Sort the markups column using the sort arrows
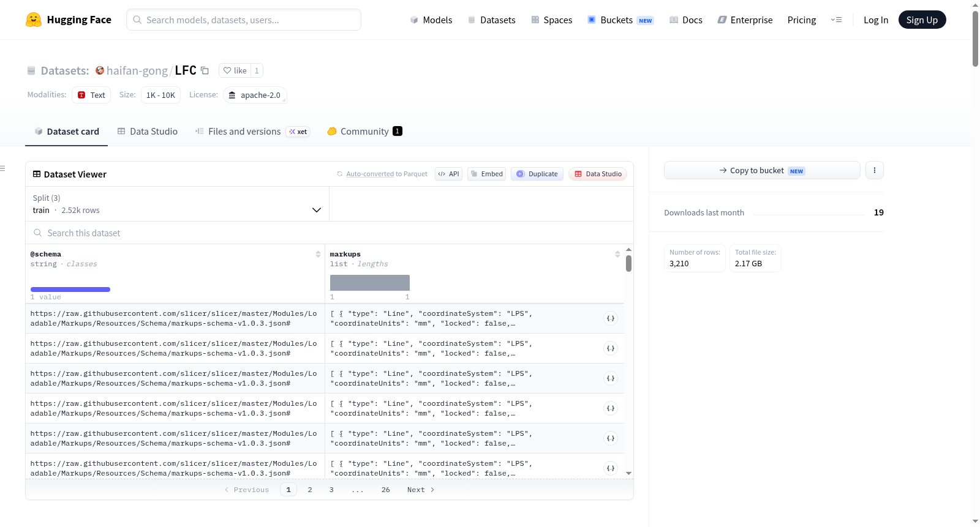Image resolution: width=980 pixels, height=527 pixels. (617, 254)
